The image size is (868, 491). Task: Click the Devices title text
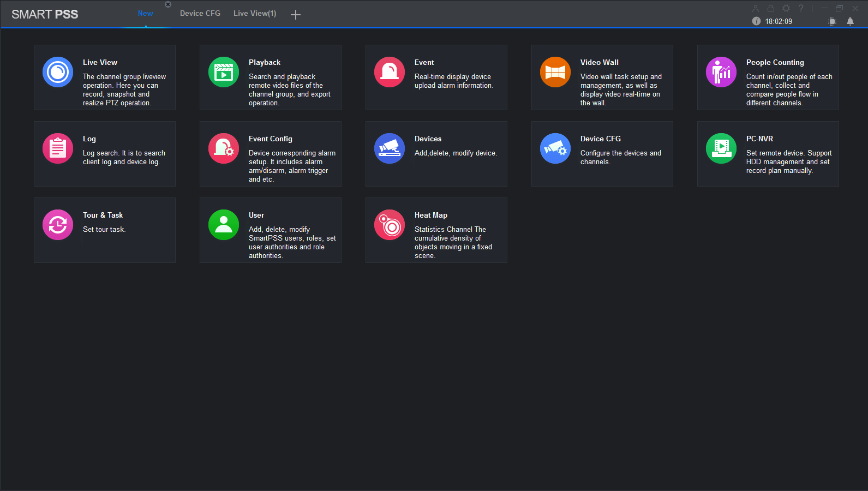coord(428,139)
